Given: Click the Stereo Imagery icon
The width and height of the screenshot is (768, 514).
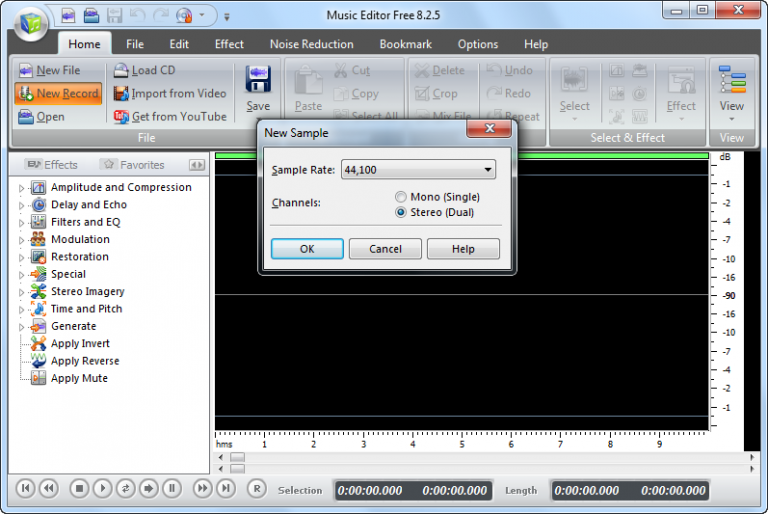Looking at the screenshot, I should coord(38,291).
